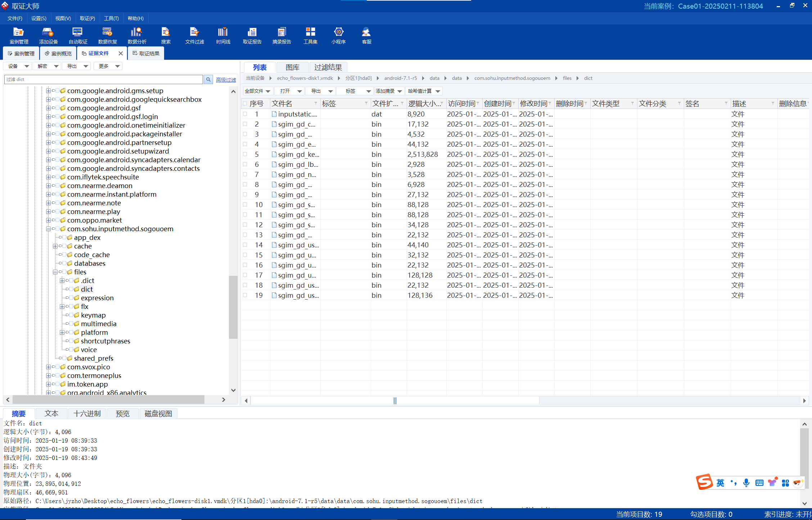Expand the platform folder node

coord(62,332)
